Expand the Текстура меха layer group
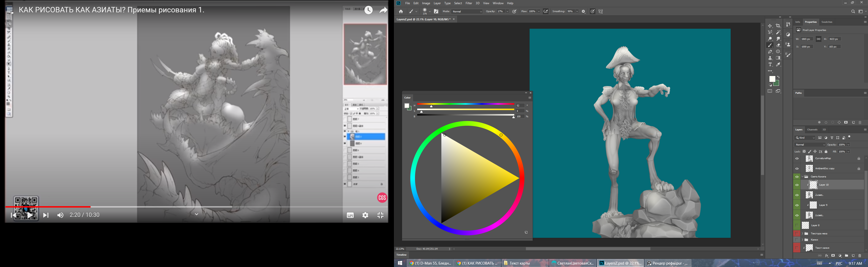 tap(802, 234)
